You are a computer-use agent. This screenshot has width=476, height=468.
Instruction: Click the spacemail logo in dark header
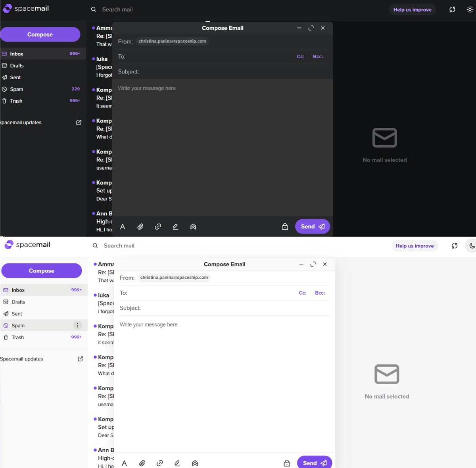26,8
